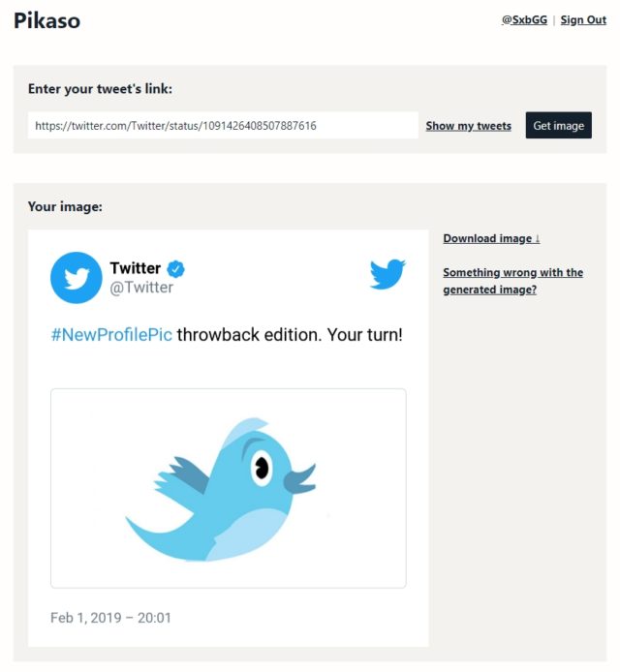
Task: Open the @SxbGG profile link
Action: pyautogui.click(x=524, y=20)
